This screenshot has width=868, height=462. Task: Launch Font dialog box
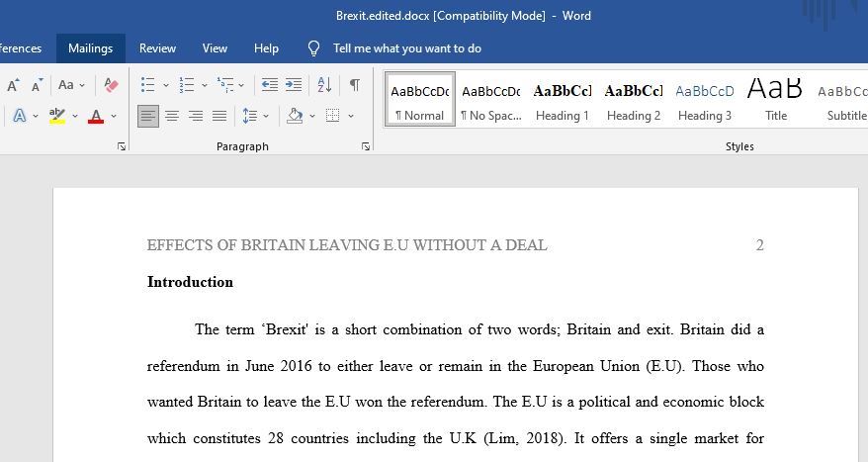point(122,146)
